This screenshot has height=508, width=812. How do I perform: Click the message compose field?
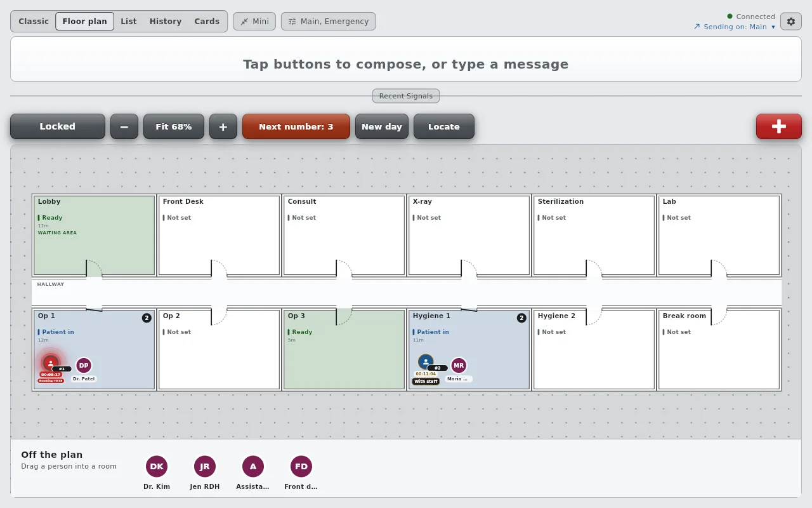pos(406,59)
